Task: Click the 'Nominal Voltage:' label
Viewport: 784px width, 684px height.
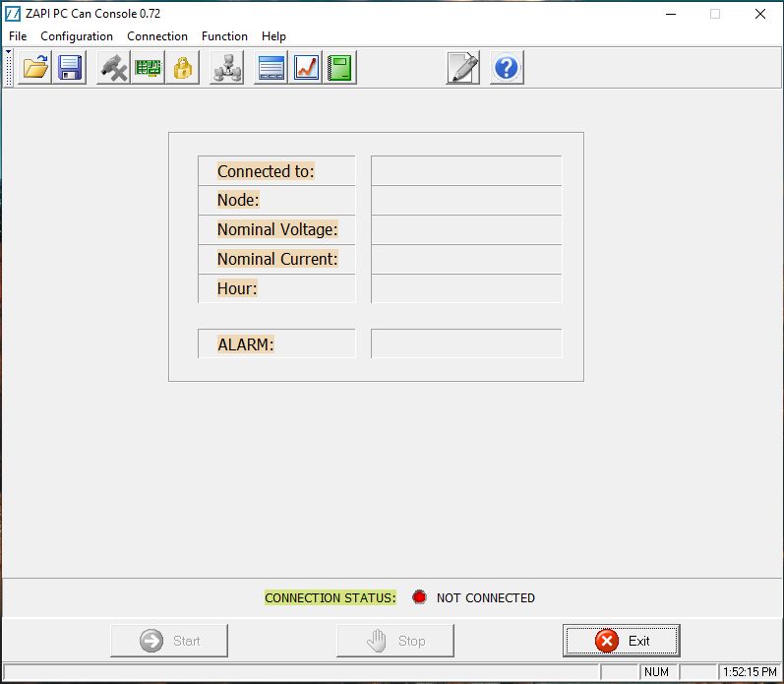Action: coord(277,229)
